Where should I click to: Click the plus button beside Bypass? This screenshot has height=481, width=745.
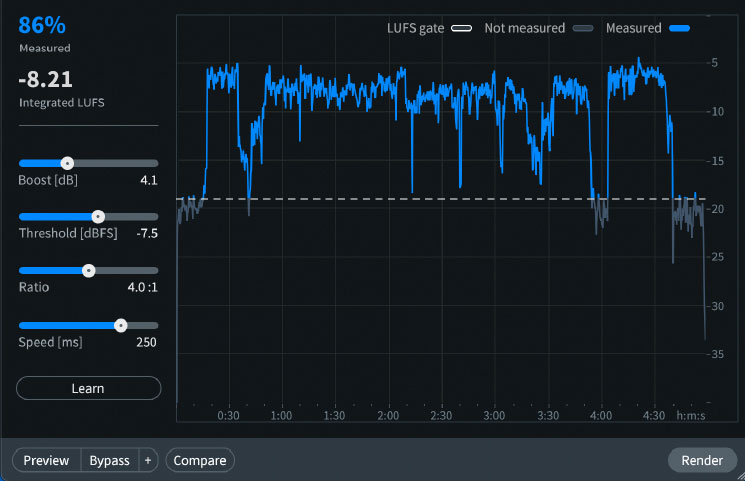coord(148,461)
